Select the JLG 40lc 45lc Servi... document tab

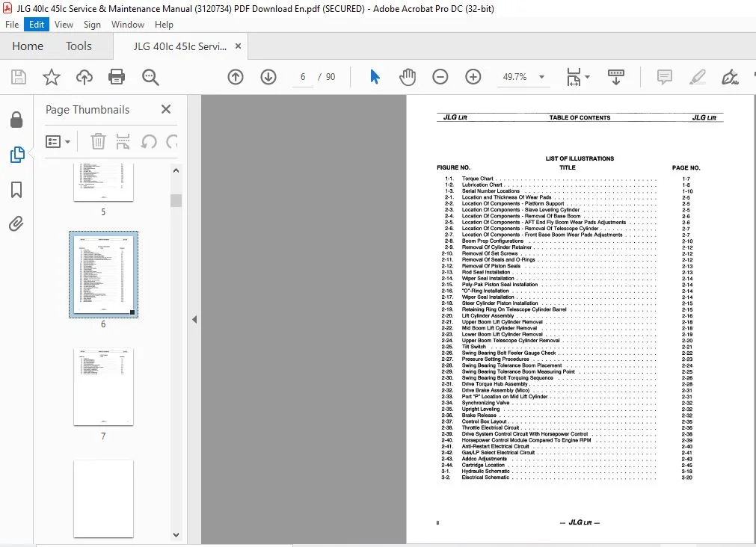(x=179, y=46)
